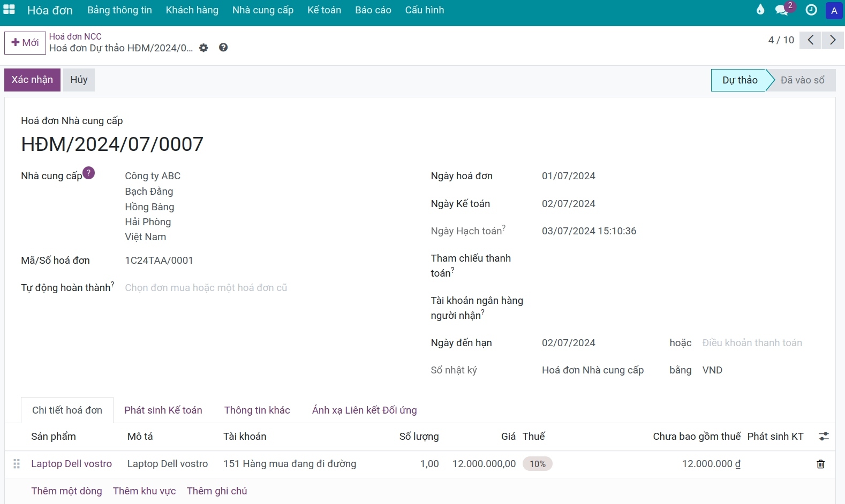Open Laptop Dell vostro product link
This screenshot has height=504, width=845.
(72, 464)
